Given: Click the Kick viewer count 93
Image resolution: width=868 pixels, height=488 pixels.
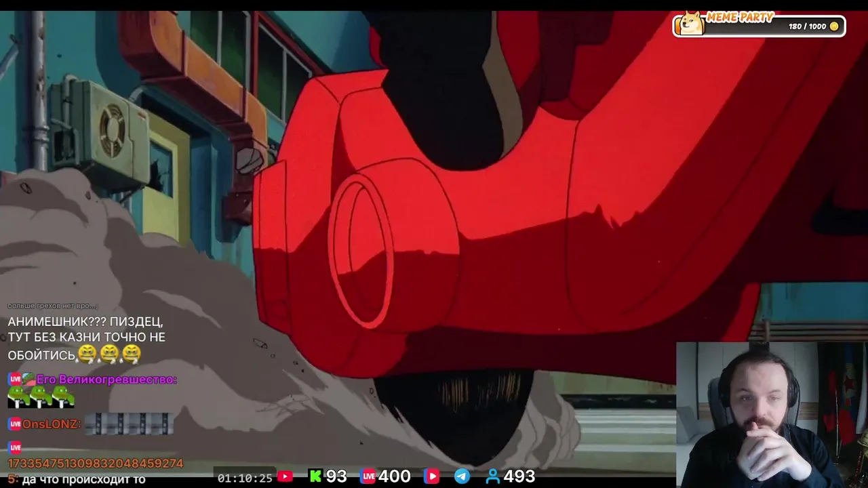Looking at the screenshot, I should 336,476.
